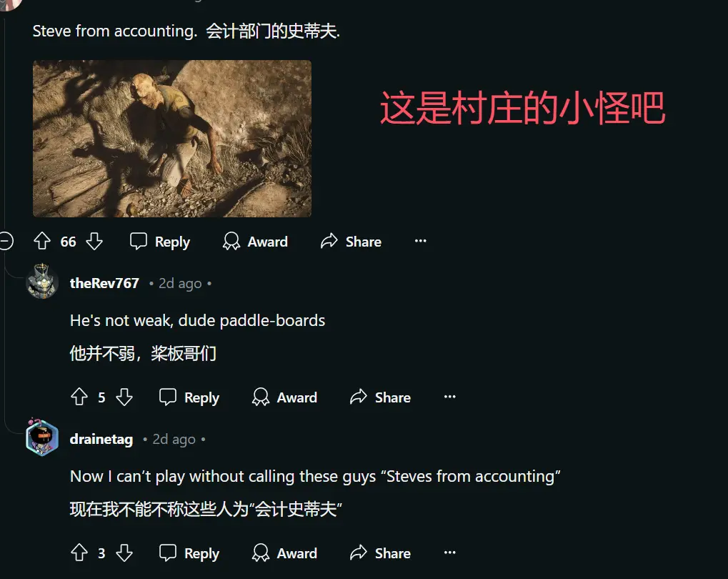Open more options on the 66-point comment

tap(421, 241)
